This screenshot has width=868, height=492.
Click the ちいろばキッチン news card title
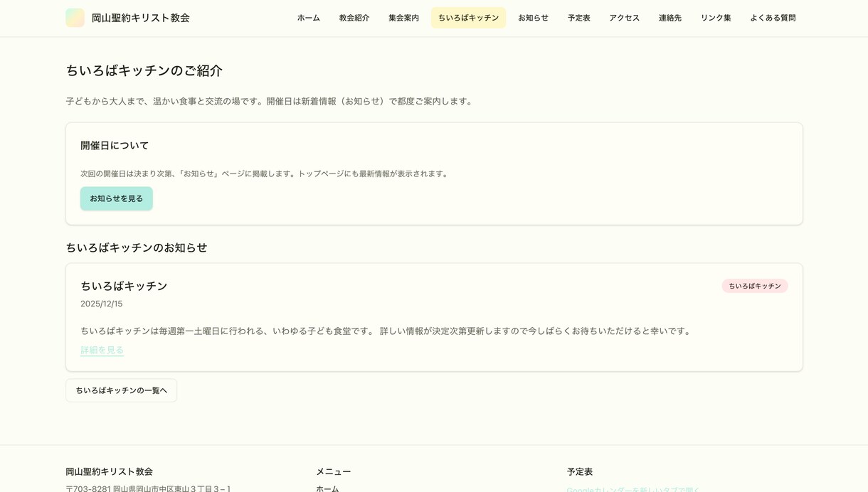[124, 286]
